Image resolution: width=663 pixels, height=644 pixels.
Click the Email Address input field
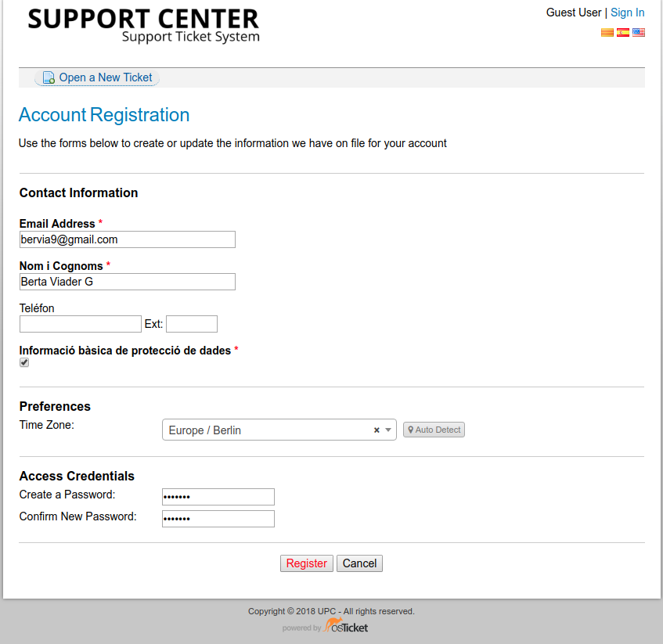click(127, 239)
